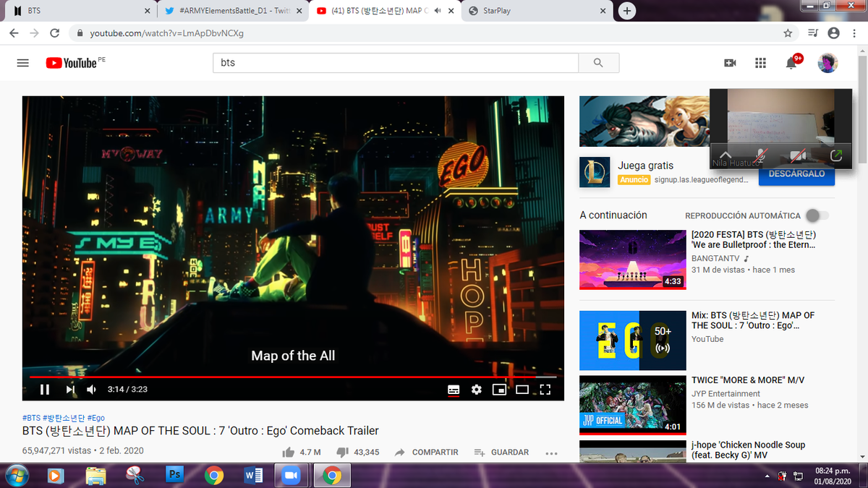Click the search magnifier button
The width and height of the screenshot is (868, 488).
coord(598,63)
